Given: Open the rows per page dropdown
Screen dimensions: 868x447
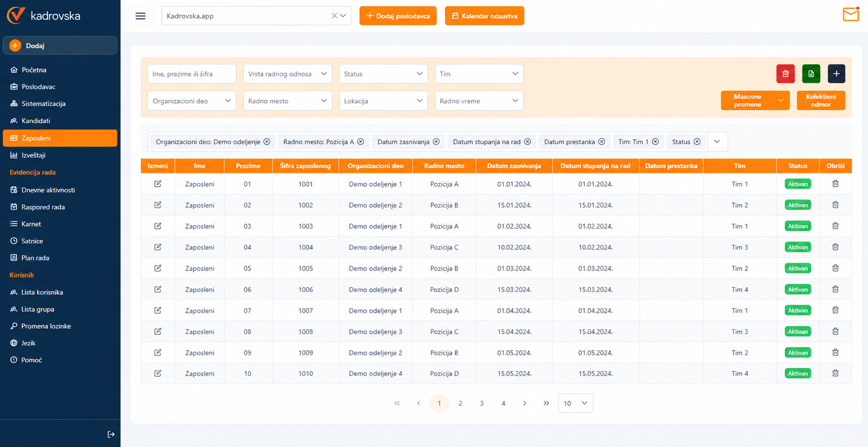Looking at the screenshot, I should point(576,403).
